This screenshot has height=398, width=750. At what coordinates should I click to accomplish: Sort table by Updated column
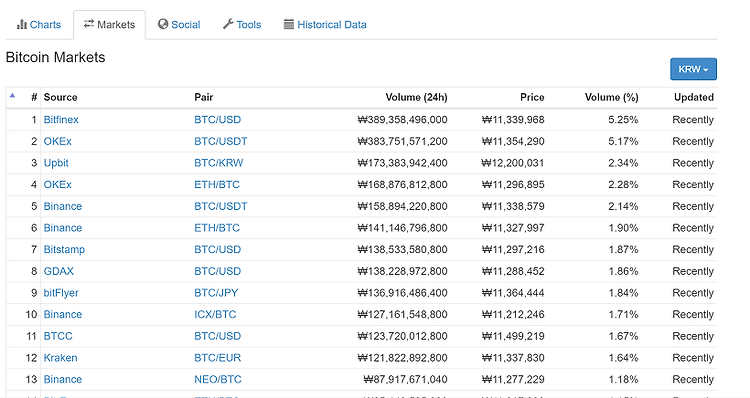[x=694, y=97]
